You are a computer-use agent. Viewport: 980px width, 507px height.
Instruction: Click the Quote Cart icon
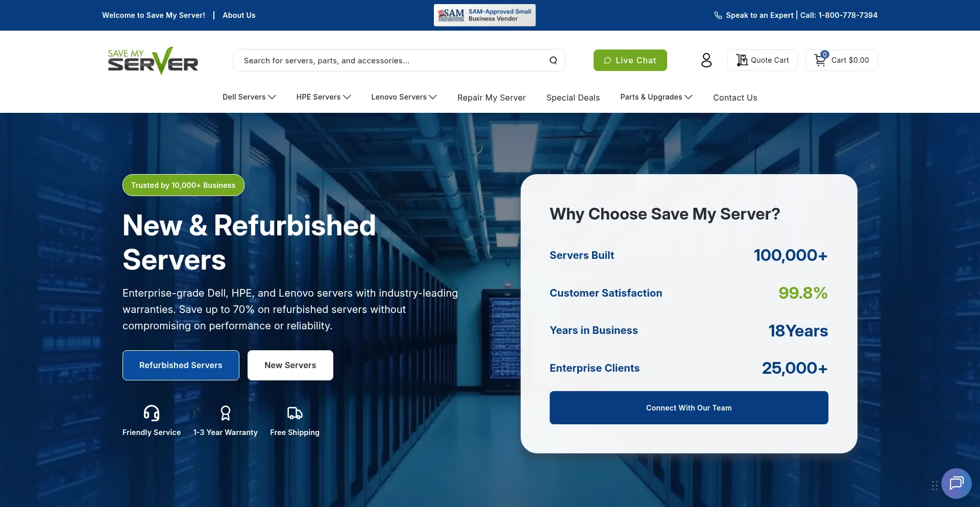[742, 60]
